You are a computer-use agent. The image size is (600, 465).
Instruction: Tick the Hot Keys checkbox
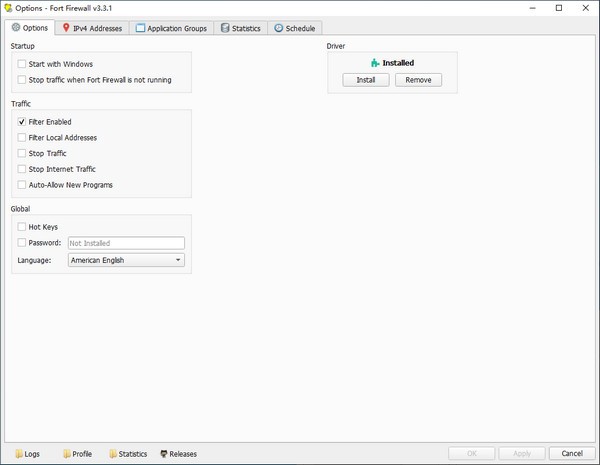pos(22,227)
